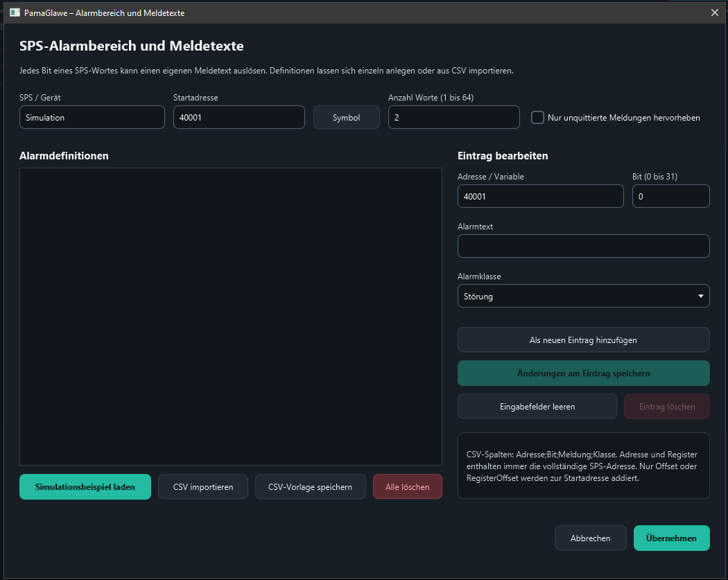Cancel with the Abbrechen button
728x580 pixels.
(590, 538)
